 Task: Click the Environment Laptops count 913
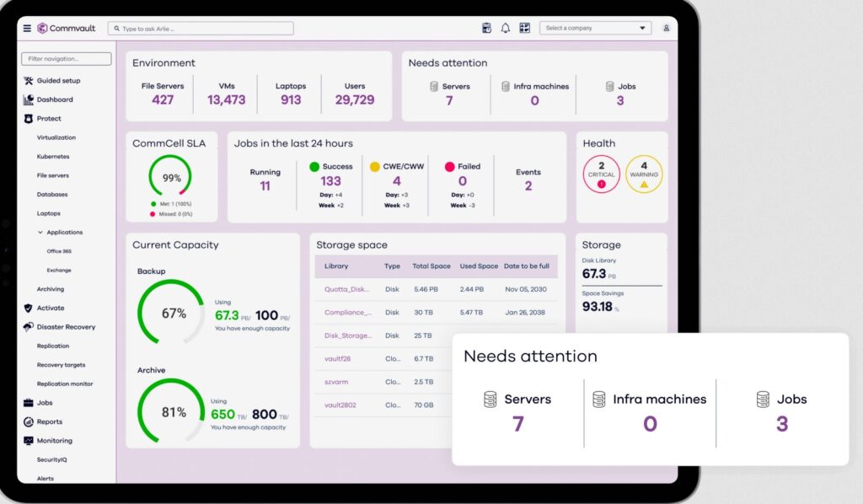(x=291, y=100)
